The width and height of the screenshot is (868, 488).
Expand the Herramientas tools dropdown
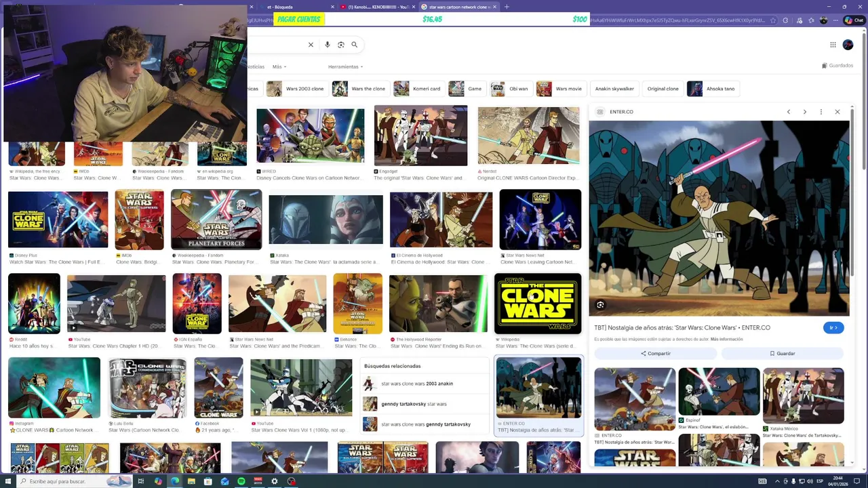pos(345,66)
